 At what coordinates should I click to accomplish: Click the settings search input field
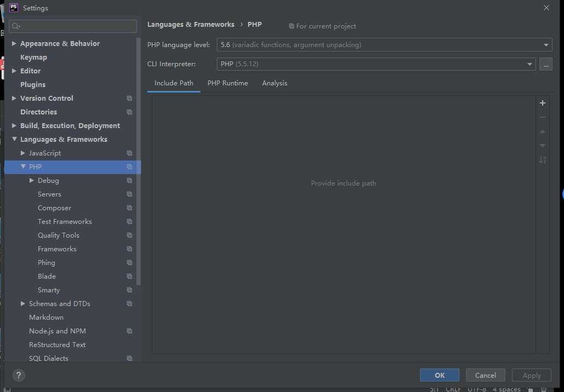tap(73, 26)
